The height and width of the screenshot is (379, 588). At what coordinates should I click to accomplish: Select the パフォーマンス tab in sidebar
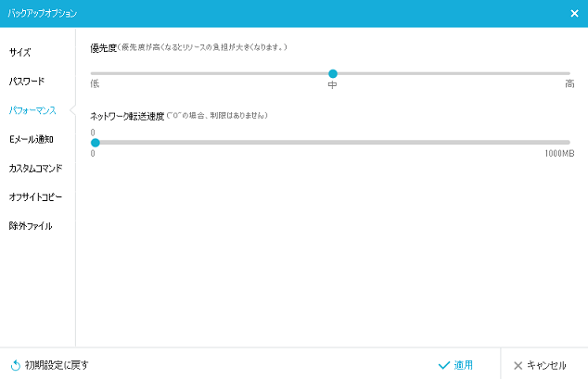pos(32,110)
